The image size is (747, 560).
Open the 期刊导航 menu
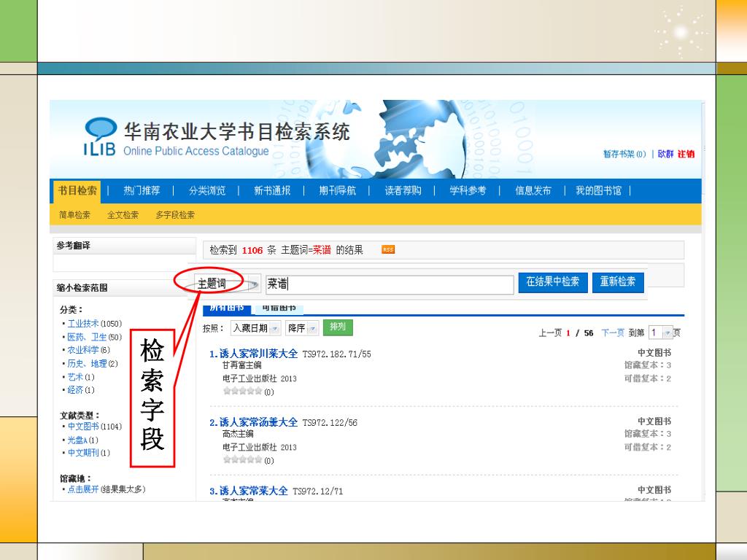pos(337,191)
